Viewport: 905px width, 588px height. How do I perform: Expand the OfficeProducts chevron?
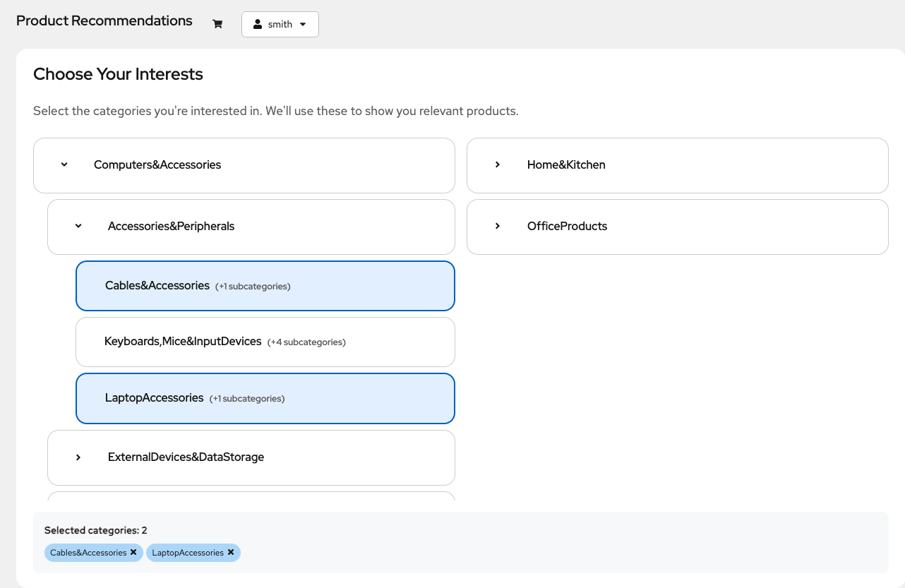[x=498, y=226]
